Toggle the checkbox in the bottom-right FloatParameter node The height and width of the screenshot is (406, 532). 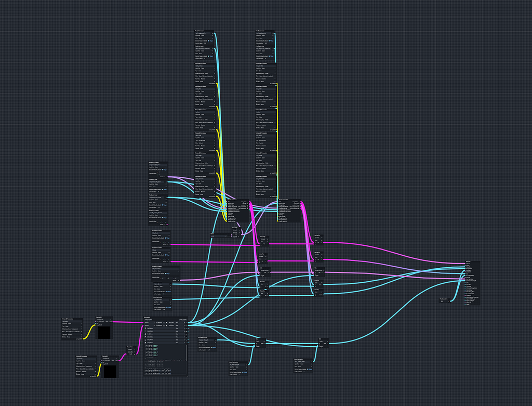point(307,368)
